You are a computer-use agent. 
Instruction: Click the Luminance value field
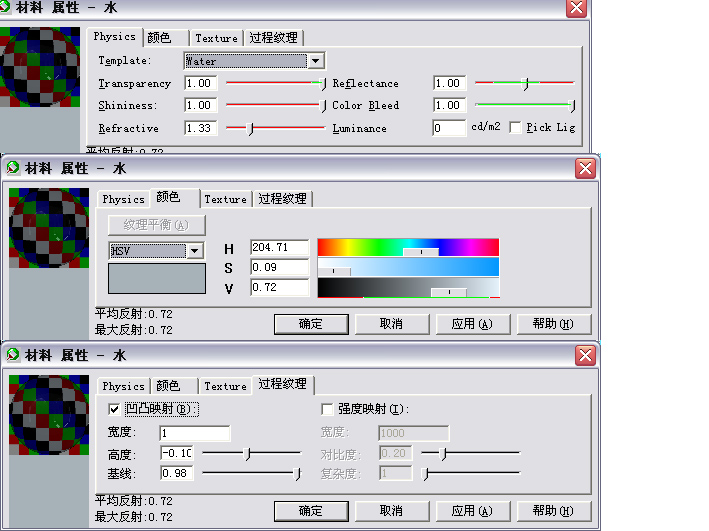tap(449, 128)
